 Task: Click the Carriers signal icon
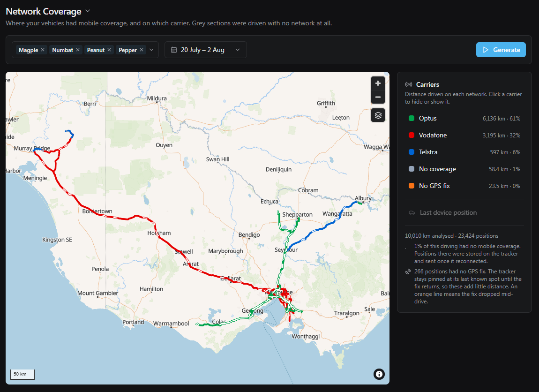click(x=409, y=84)
